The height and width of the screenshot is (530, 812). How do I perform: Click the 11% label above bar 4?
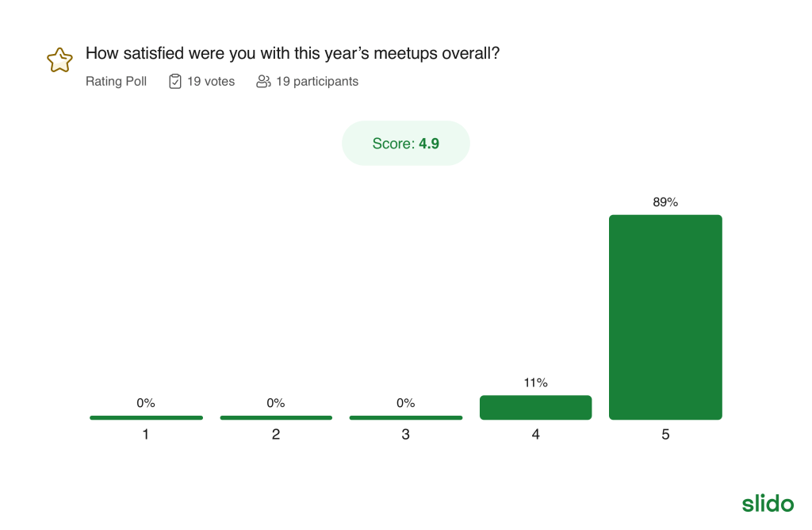tap(535, 382)
